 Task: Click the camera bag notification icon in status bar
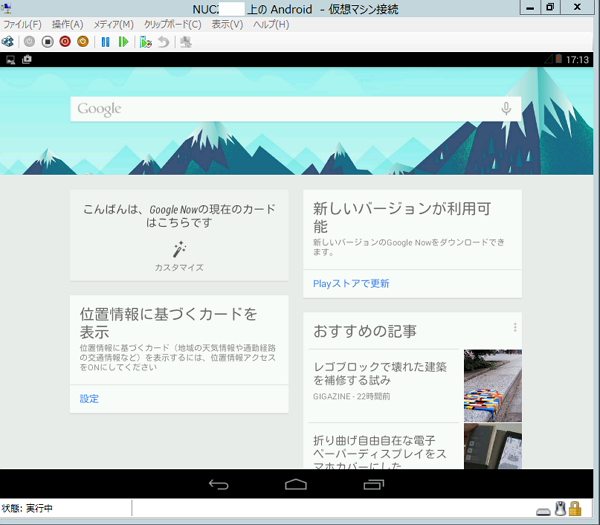pos(27,59)
